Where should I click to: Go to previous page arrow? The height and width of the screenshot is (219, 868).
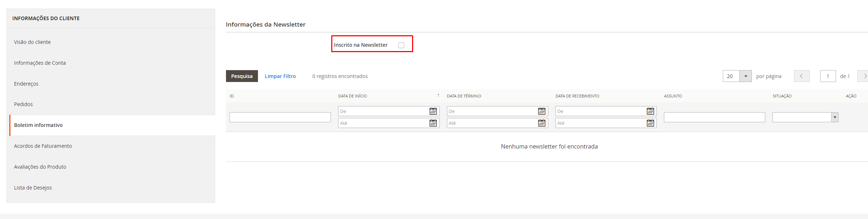[802, 76]
